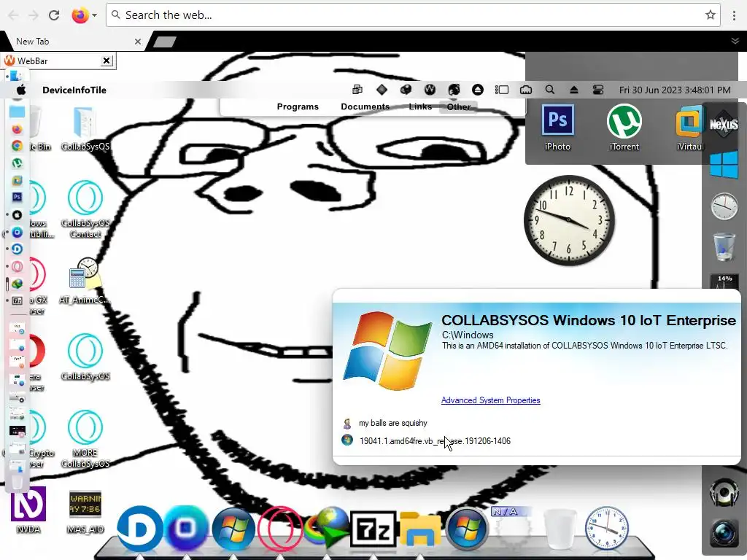Select the Documents tab
This screenshot has width=747, height=560.
365,106
